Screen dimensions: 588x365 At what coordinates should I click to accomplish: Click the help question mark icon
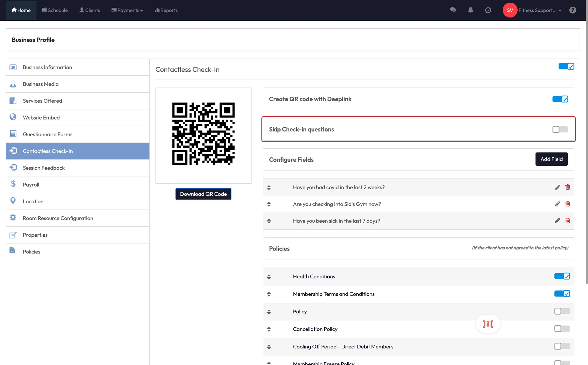572,10
